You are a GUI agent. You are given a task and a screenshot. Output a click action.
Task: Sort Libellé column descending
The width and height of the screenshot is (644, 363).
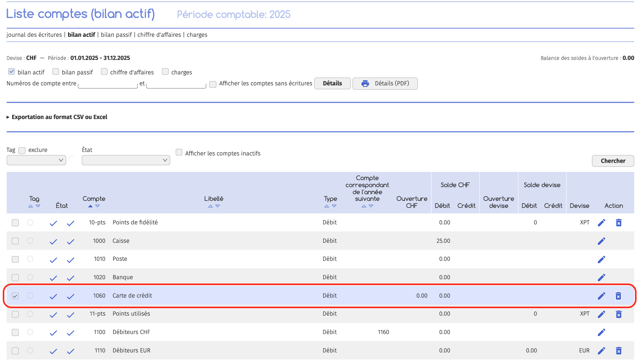coord(218,206)
